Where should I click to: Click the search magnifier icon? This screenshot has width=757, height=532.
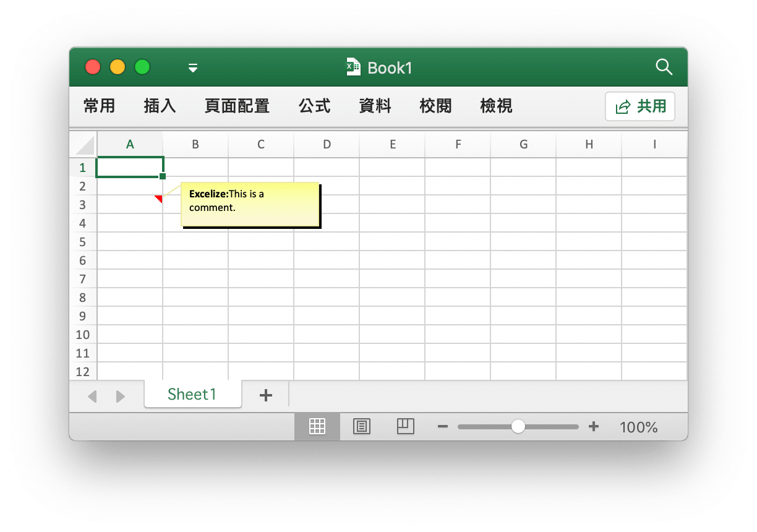pyautogui.click(x=664, y=67)
